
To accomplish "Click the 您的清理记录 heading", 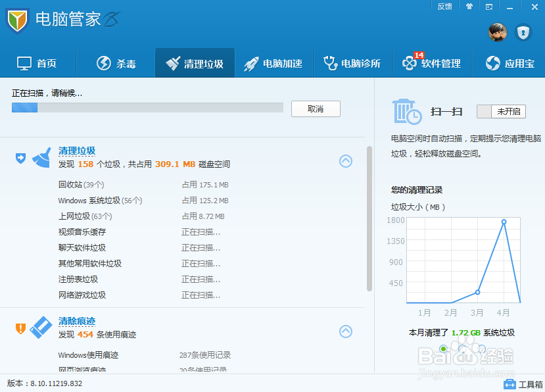I will click(x=417, y=190).
